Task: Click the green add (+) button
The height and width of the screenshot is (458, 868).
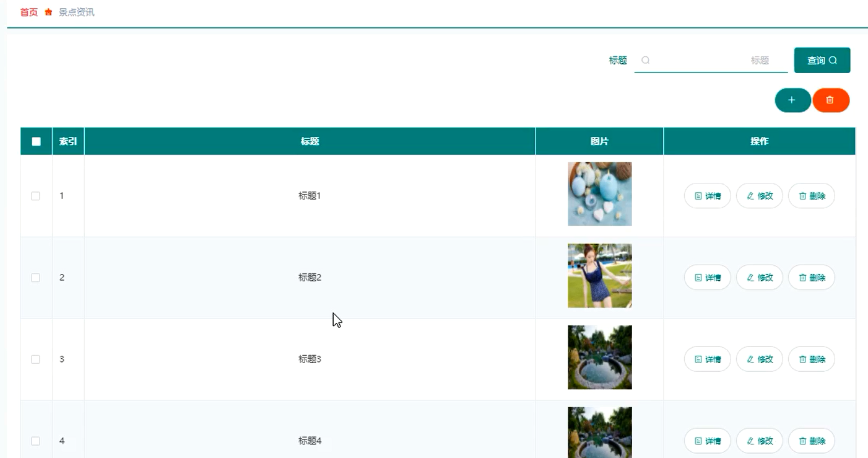Action: pos(792,100)
